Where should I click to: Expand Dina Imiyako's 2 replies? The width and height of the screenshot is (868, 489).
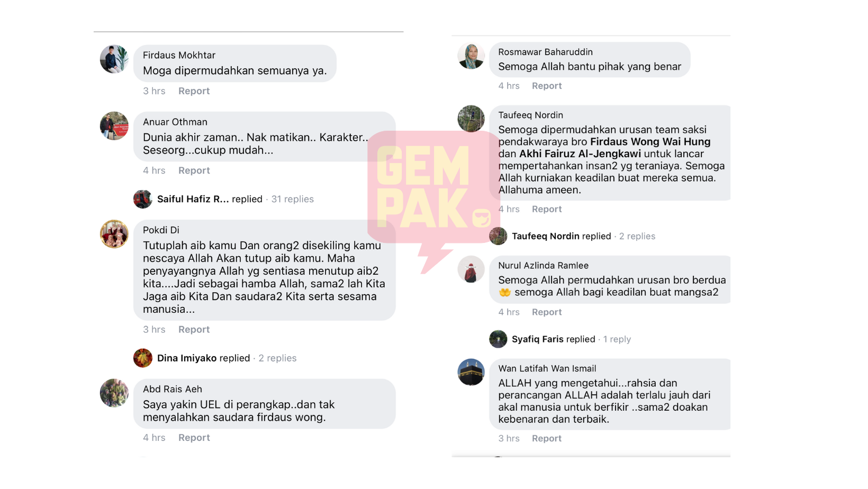[277, 358]
